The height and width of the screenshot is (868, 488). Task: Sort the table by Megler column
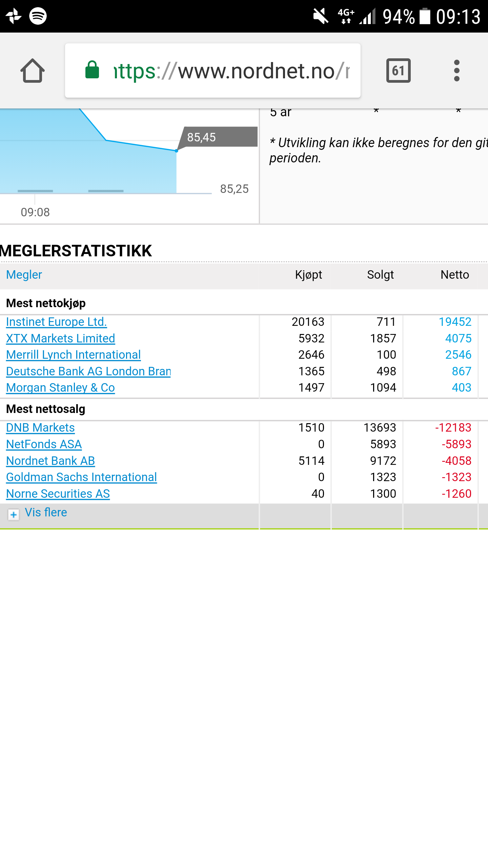coord(24,275)
